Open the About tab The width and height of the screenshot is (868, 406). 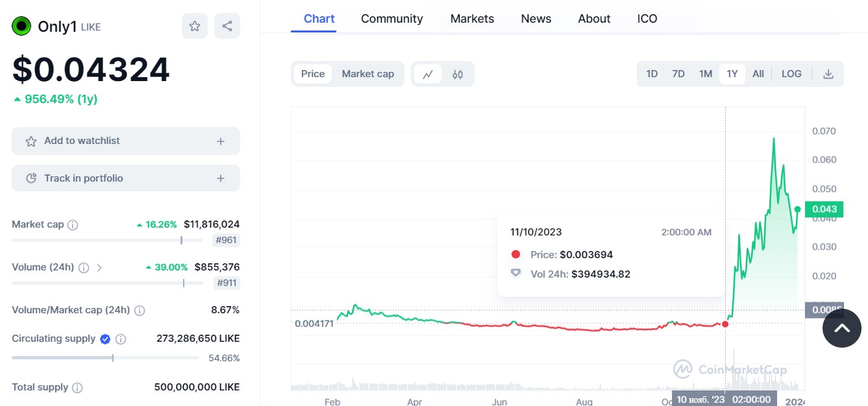tap(594, 19)
